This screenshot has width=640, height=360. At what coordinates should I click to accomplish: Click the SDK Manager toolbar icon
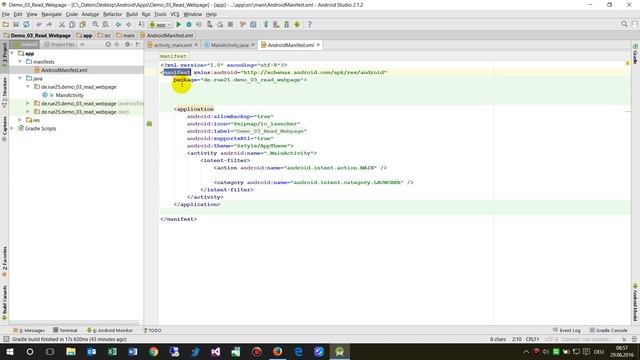tap(287, 24)
